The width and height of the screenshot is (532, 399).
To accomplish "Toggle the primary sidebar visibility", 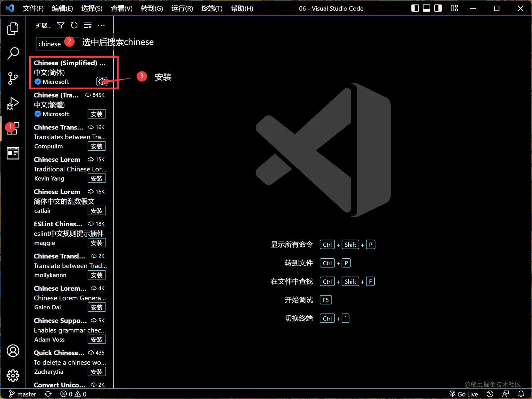I will tap(415, 8).
